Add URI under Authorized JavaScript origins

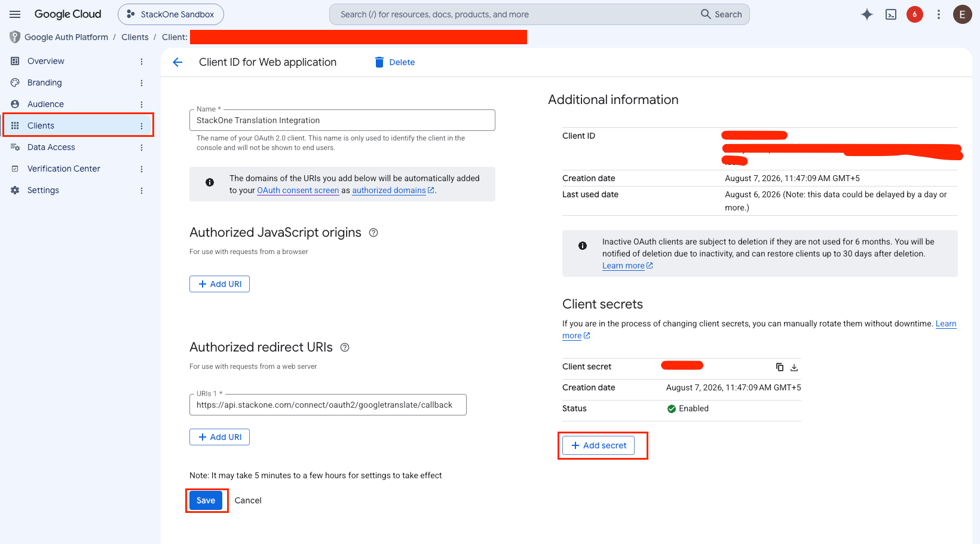[219, 284]
